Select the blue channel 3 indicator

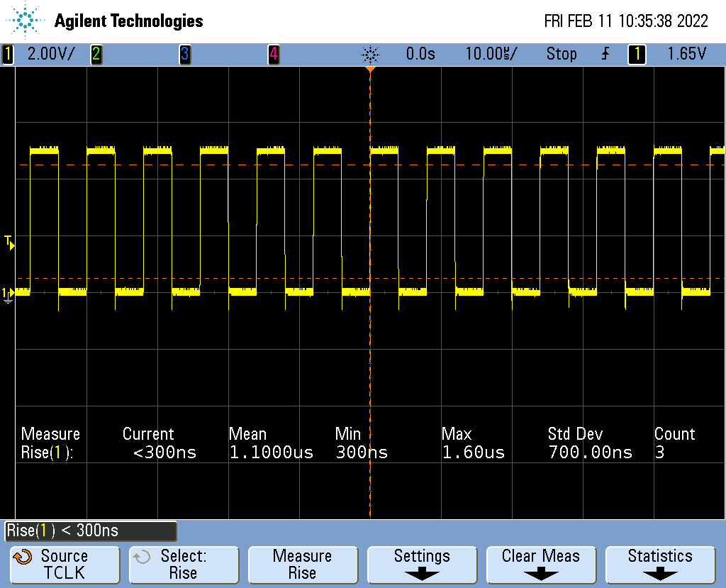(x=184, y=54)
